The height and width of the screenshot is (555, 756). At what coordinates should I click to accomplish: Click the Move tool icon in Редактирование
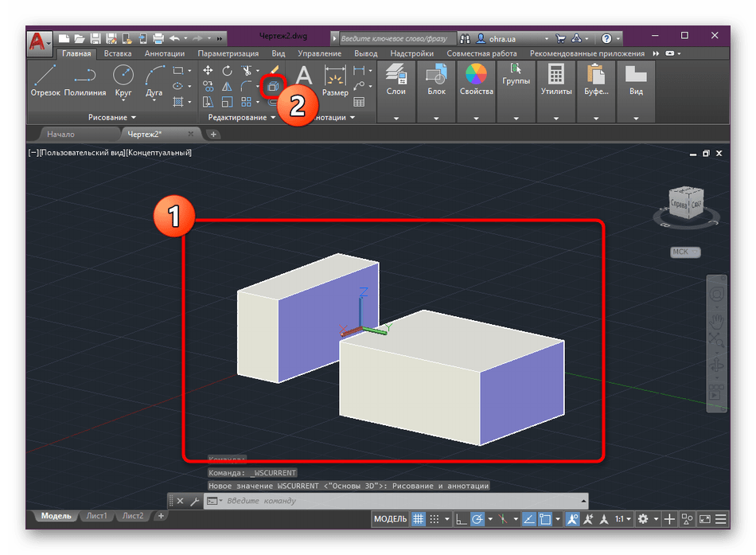click(208, 71)
